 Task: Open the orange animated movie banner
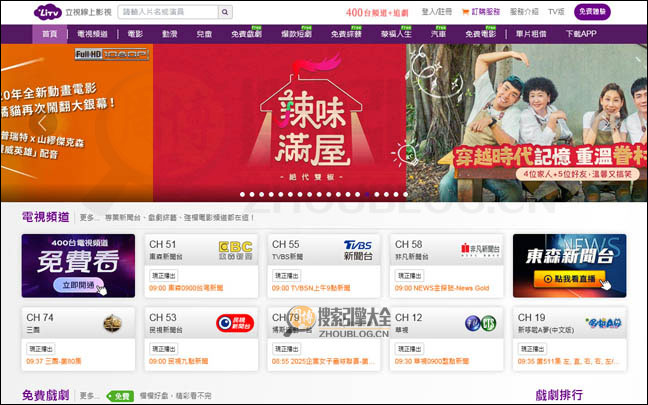coord(77,123)
